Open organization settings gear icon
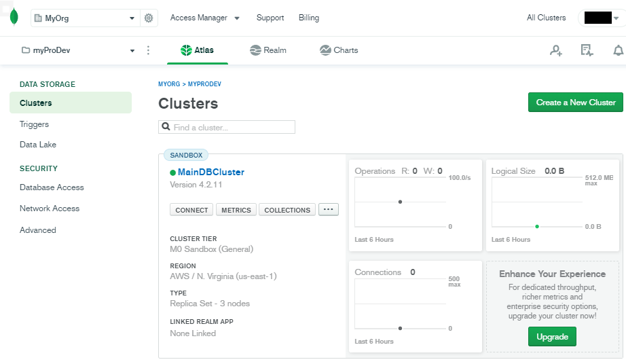The height and width of the screenshot is (364, 626). click(149, 18)
